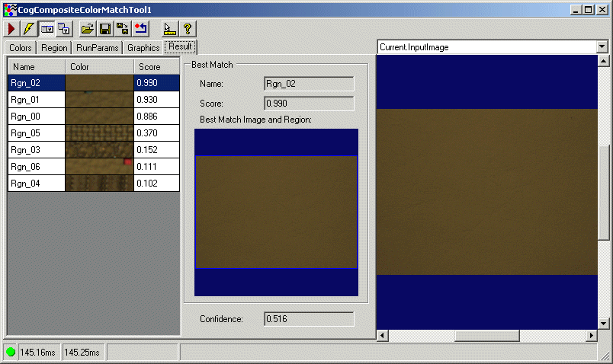Click the Score column header
The image size is (613, 364).
156,67
